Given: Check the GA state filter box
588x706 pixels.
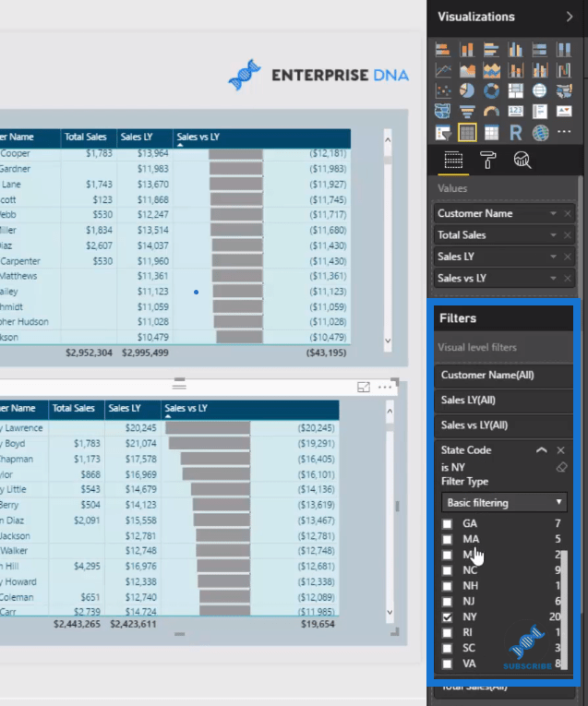Looking at the screenshot, I should click(x=447, y=523).
